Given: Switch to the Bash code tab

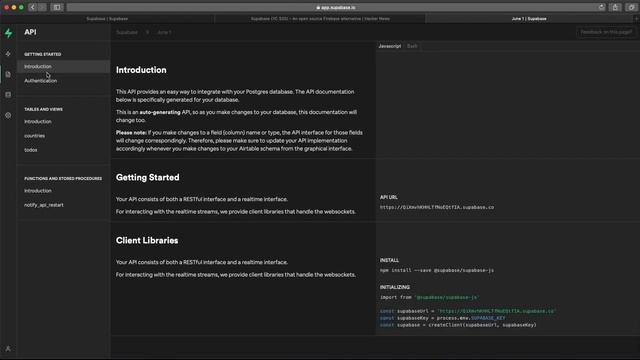Looking at the screenshot, I should [412, 46].
